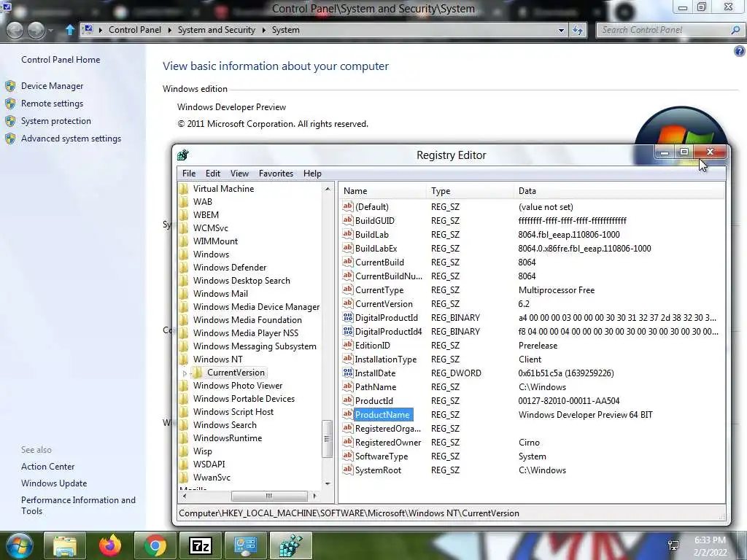Click the Control Panel help icon
This screenshot has width=747, height=560.
click(739, 51)
